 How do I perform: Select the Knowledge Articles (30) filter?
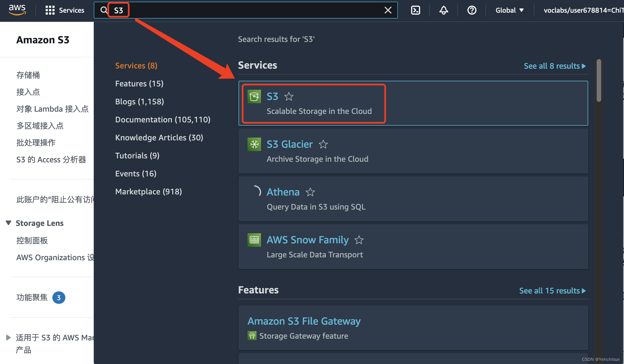pos(159,138)
